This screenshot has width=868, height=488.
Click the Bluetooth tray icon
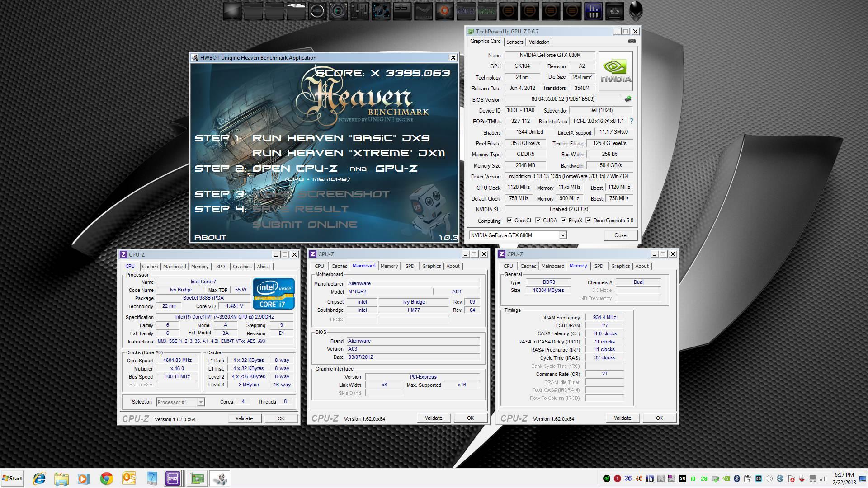tap(736, 479)
